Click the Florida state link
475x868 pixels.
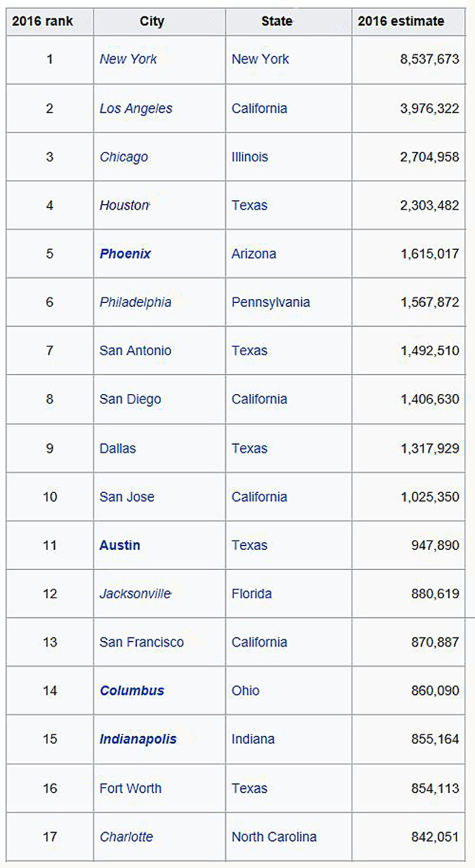(251, 594)
